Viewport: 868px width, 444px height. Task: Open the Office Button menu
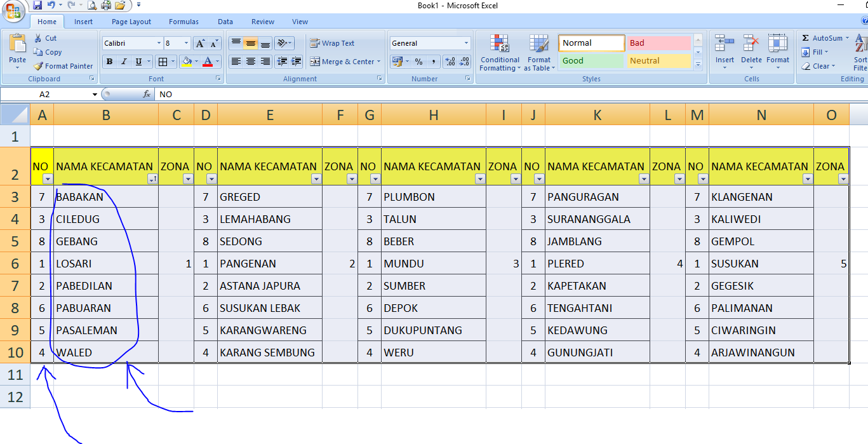pos(14,11)
